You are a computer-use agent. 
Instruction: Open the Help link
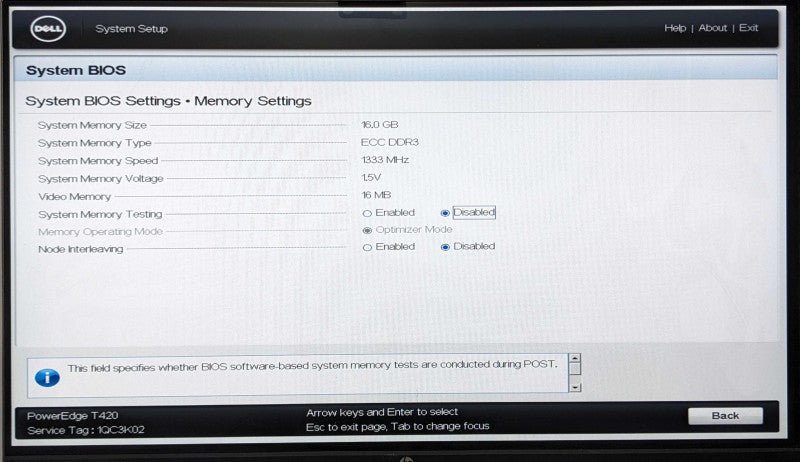coord(675,28)
